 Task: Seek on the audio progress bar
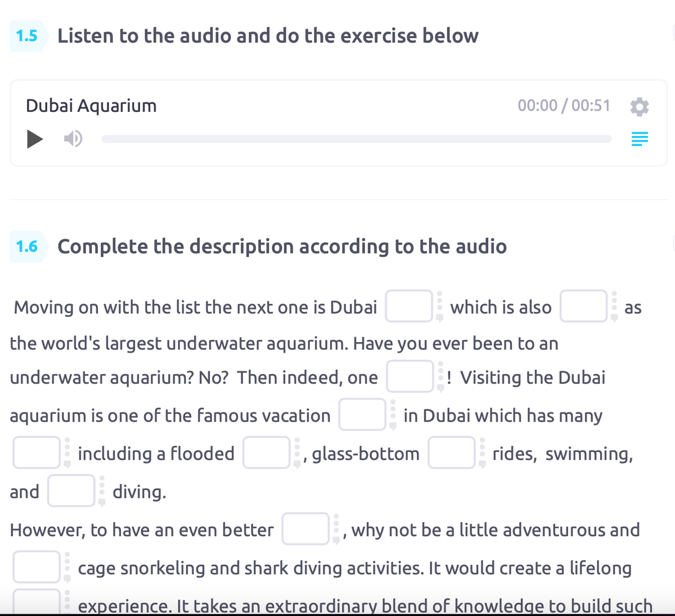pos(356,139)
